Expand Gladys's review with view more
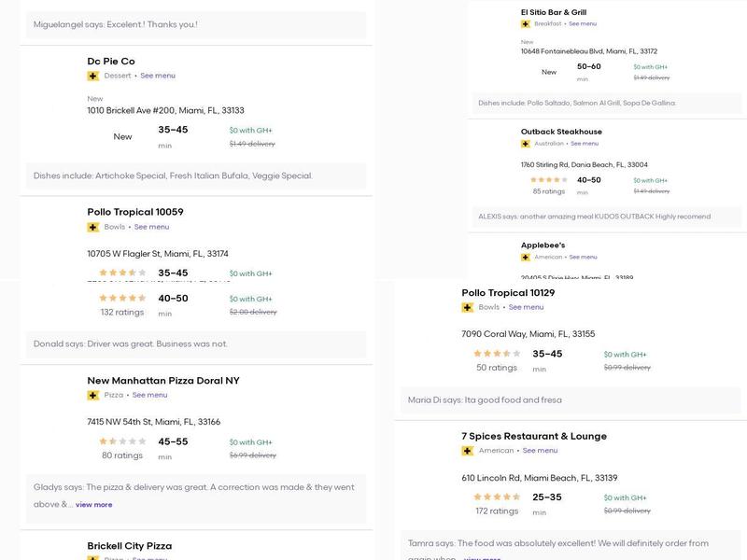Viewport: 747px width, 560px height. pyautogui.click(x=93, y=505)
